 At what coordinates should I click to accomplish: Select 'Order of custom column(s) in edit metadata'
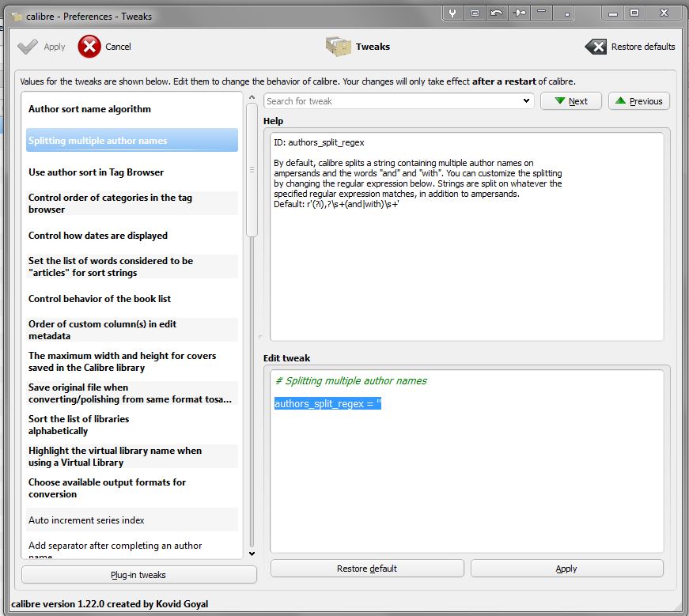[x=132, y=330]
